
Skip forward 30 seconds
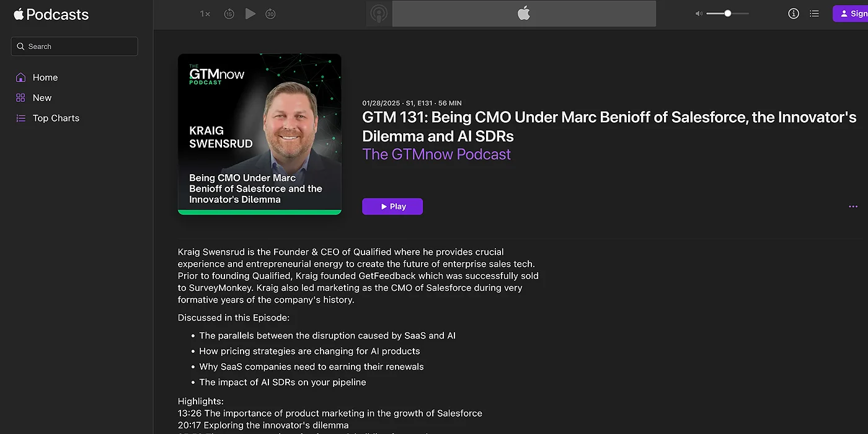[270, 14]
